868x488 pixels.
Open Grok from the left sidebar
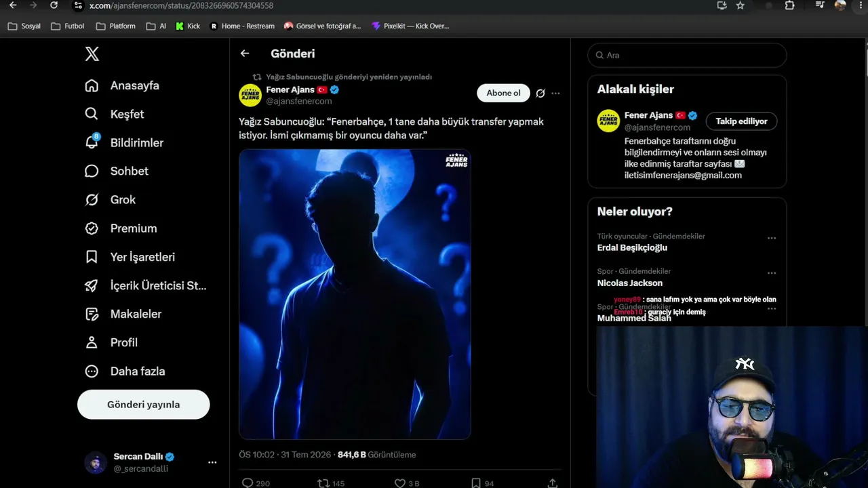tap(110, 200)
